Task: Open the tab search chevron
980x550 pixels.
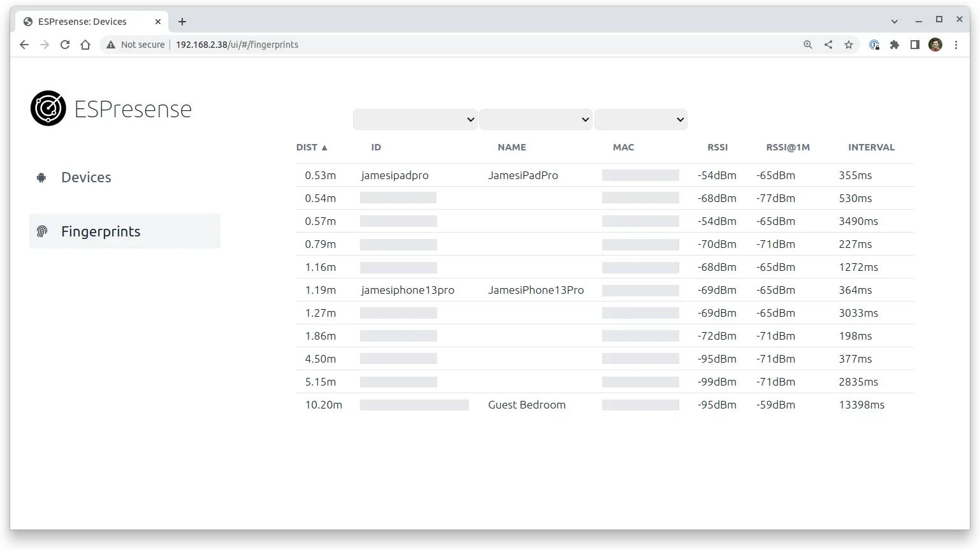Action: (x=895, y=22)
